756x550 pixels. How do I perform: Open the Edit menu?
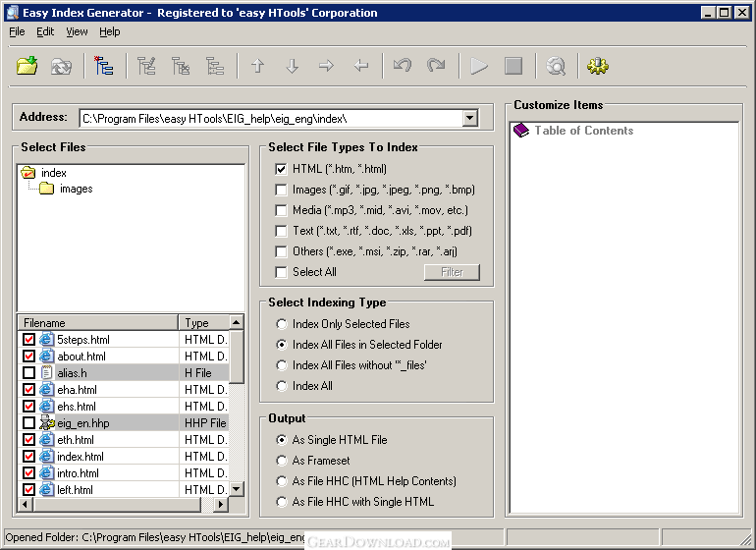coord(45,31)
